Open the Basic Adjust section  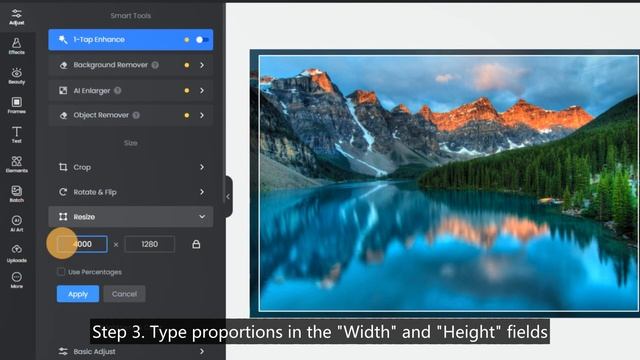(x=131, y=351)
